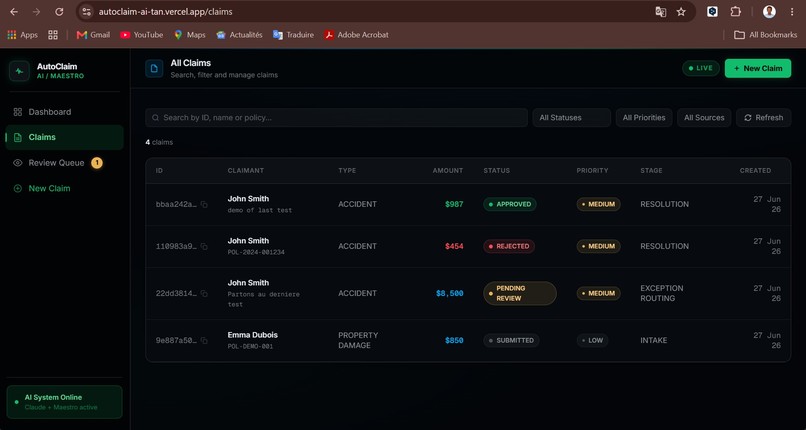Copy claim ID bbaa242a with copy icon
Viewport: 806px width, 430px height.
[x=204, y=204]
